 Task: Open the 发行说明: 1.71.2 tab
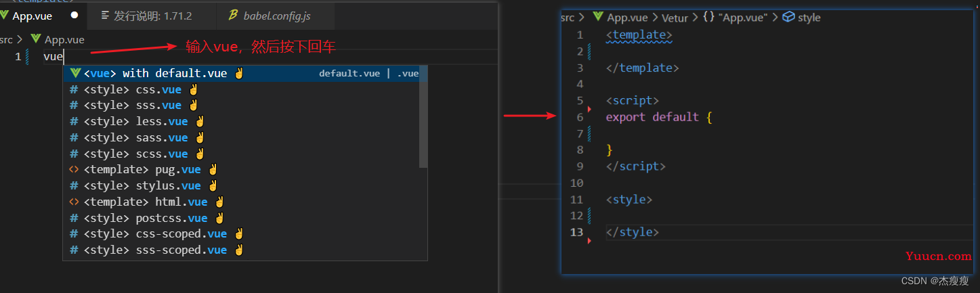(x=152, y=16)
